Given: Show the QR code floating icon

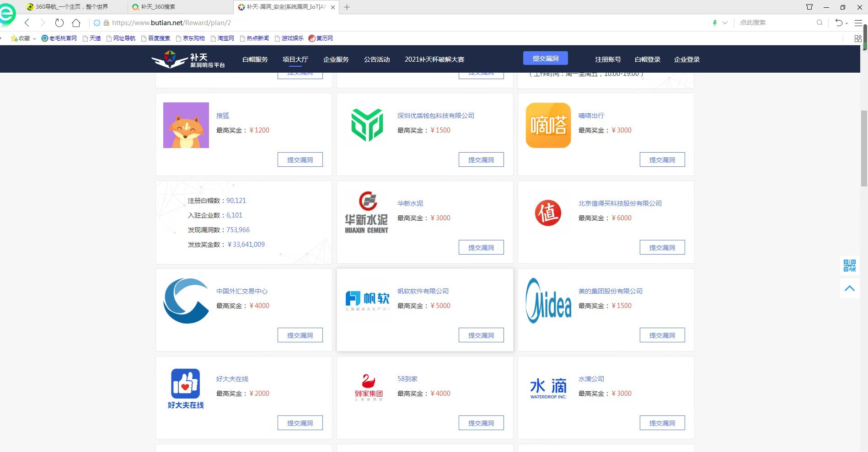Looking at the screenshot, I should [850, 266].
